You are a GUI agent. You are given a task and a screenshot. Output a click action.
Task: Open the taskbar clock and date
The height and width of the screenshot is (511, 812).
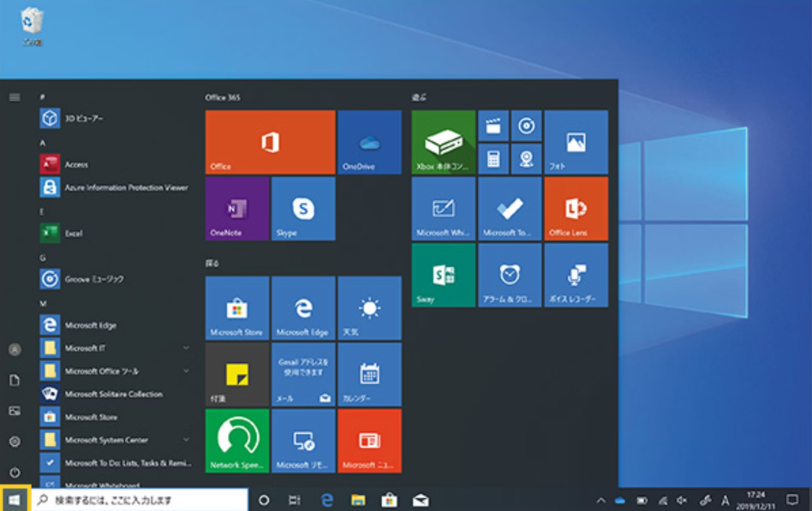pos(756,500)
